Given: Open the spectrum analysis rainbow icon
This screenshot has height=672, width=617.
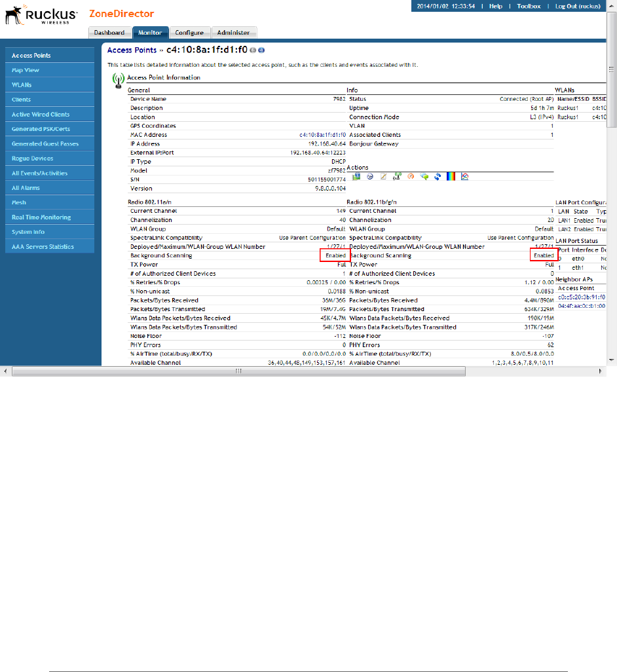Looking at the screenshot, I should coord(451,177).
